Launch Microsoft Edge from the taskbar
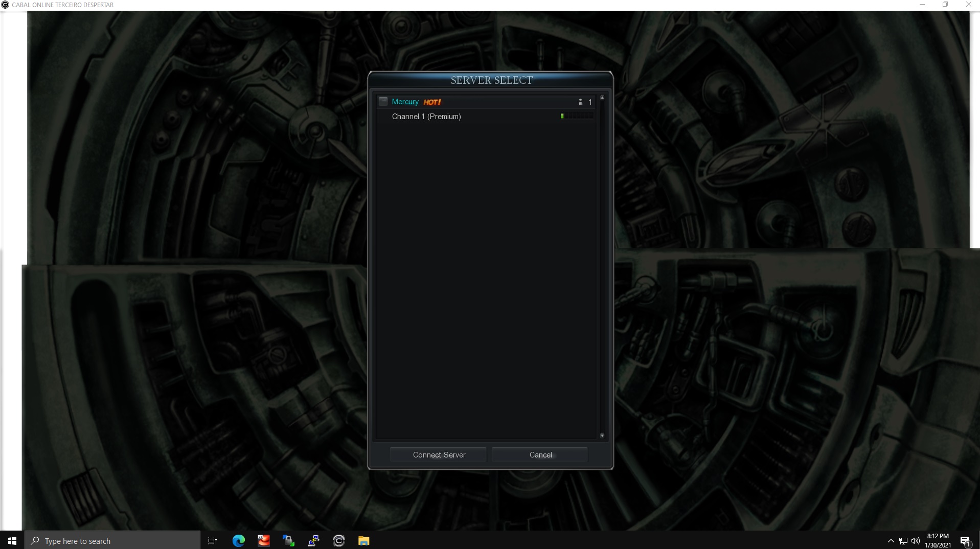Screen dimensions: 980x549 238,540
